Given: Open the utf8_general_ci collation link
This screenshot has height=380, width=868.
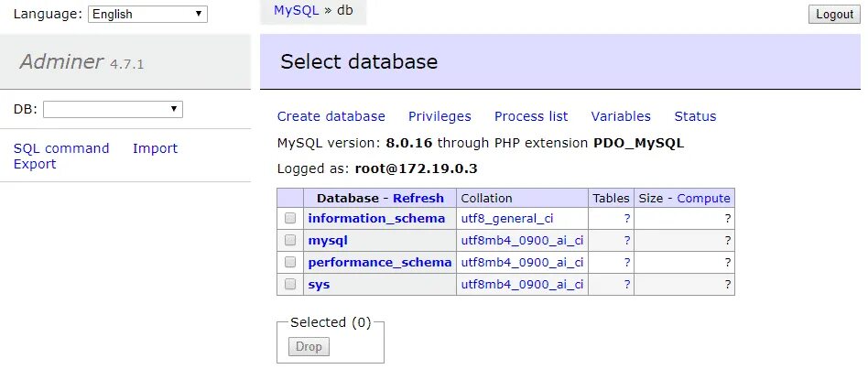Looking at the screenshot, I should [x=506, y=218].
